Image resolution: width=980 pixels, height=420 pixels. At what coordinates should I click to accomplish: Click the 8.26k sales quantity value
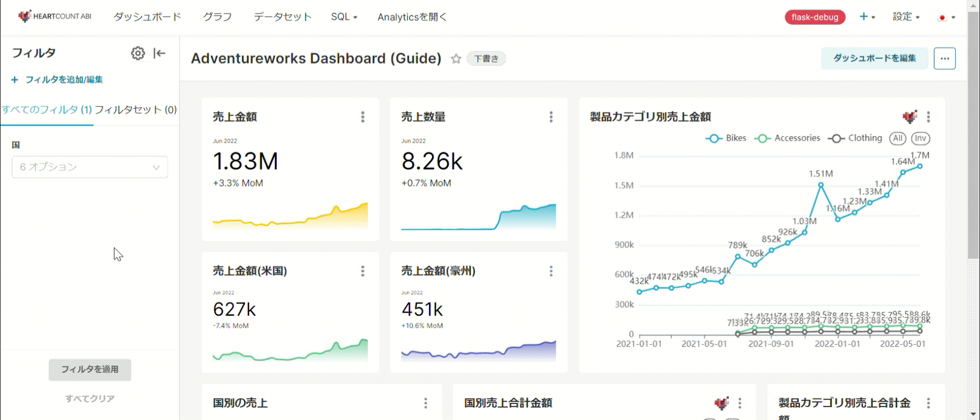(x=432, y=161)
